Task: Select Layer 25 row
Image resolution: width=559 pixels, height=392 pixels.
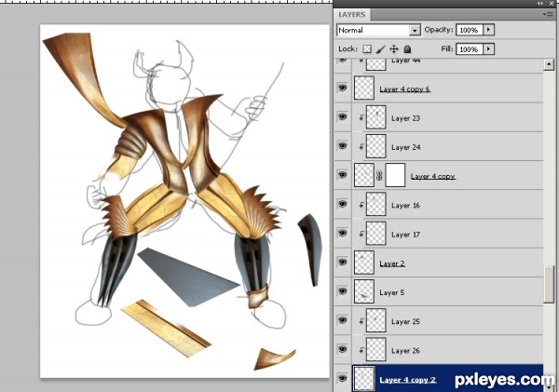Action: (448, 321)
